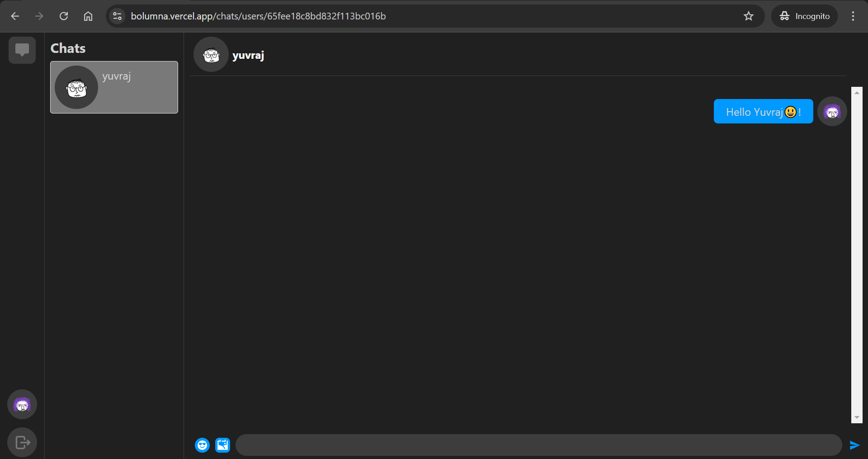Send the message with the arrow icon
The image size is (868, 459).
tap(854, 445)
